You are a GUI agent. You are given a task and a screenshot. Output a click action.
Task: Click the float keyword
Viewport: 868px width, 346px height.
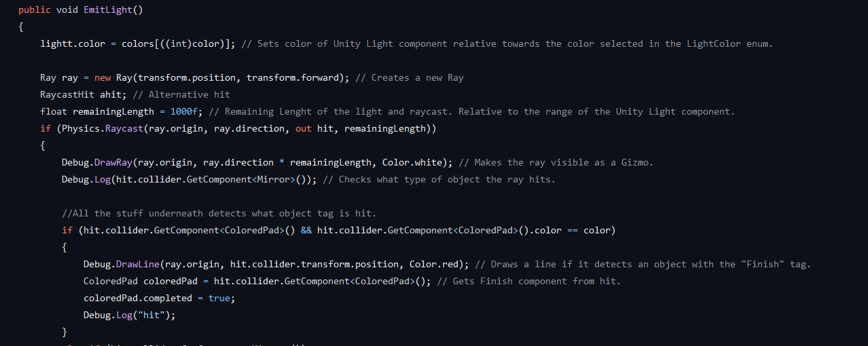pos(54,112)
